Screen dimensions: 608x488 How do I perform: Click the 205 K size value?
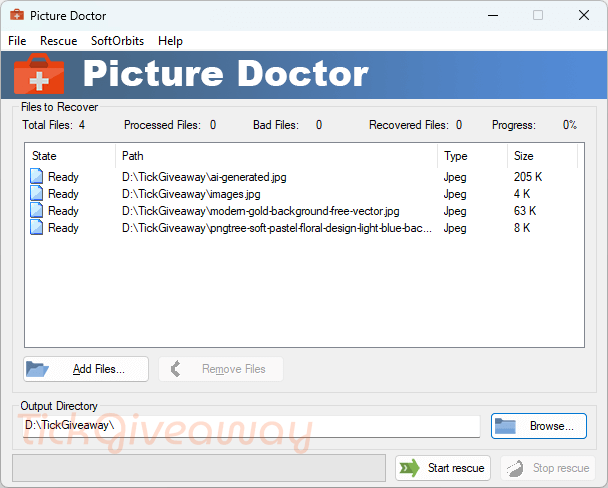[528, 177]
